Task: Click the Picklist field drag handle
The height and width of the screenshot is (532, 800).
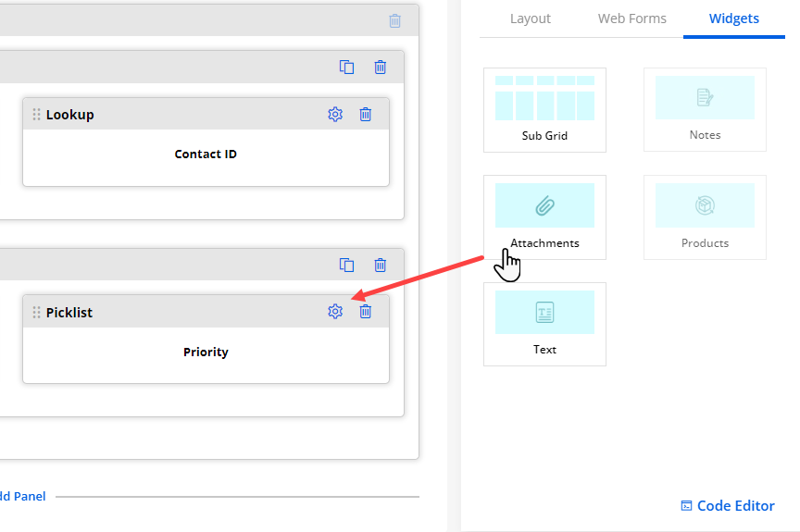Action: click(x=37, y=313)
